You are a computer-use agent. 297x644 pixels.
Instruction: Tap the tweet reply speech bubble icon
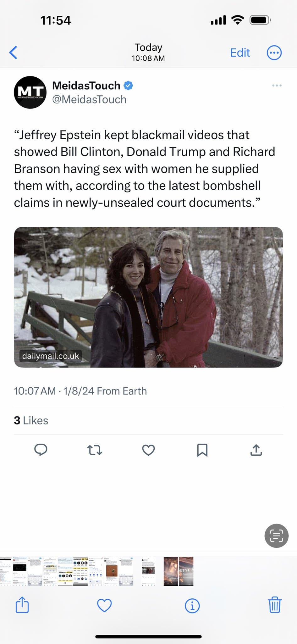[41, 450]
